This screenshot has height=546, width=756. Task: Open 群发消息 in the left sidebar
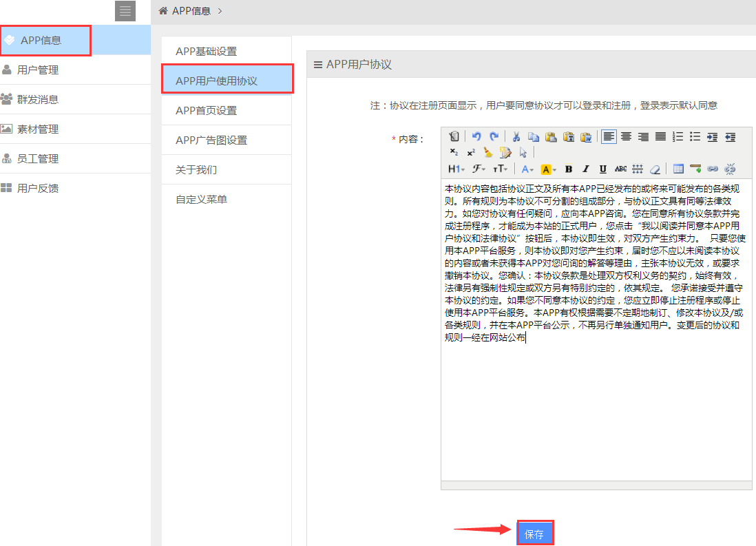coord(75,99)
